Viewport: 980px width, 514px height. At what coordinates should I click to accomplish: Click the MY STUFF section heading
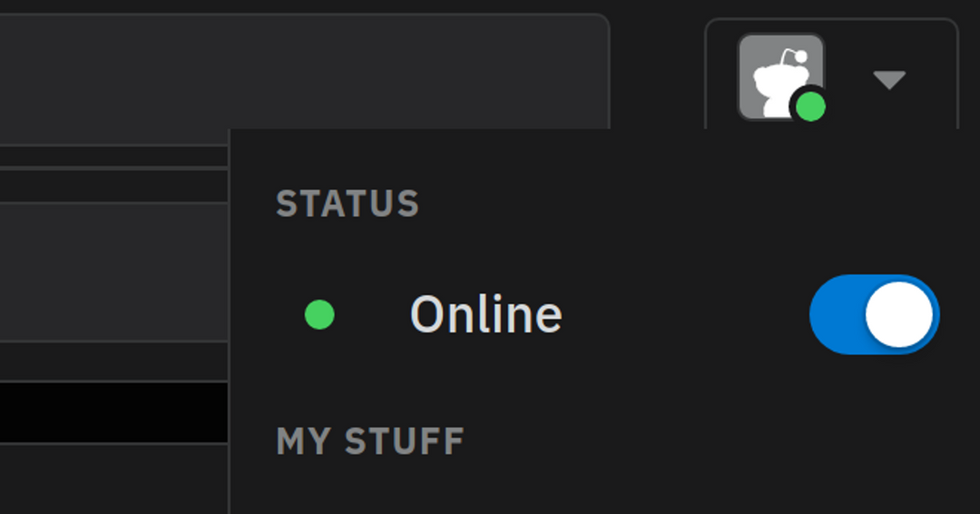tap(370, 440)
